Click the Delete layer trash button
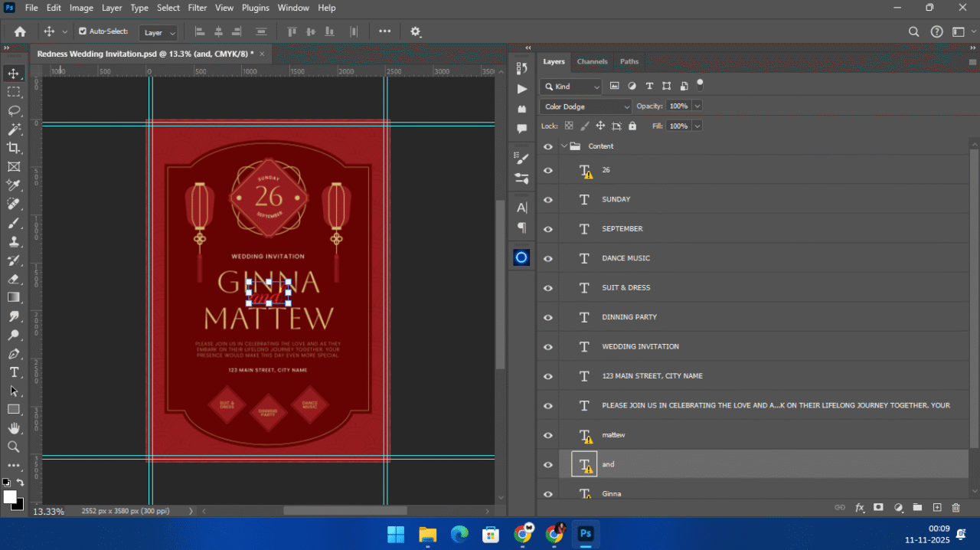 [x=955, y=507]
